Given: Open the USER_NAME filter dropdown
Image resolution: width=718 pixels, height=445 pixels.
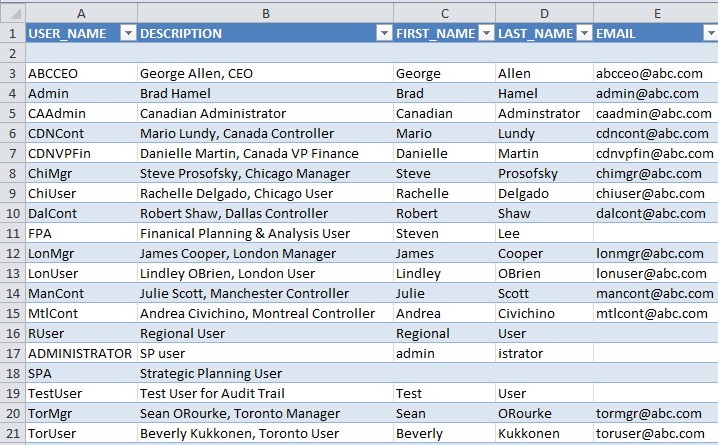Looking at the screenshot, I should (x=127, y=33).
